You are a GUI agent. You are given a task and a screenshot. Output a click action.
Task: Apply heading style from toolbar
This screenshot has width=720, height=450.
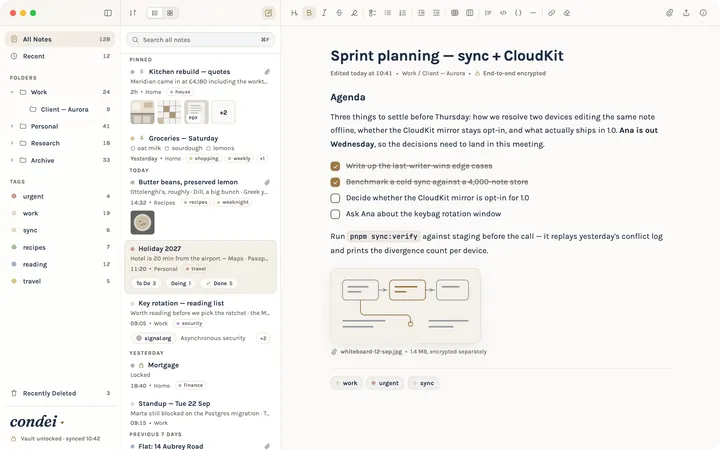coord(294,13)
